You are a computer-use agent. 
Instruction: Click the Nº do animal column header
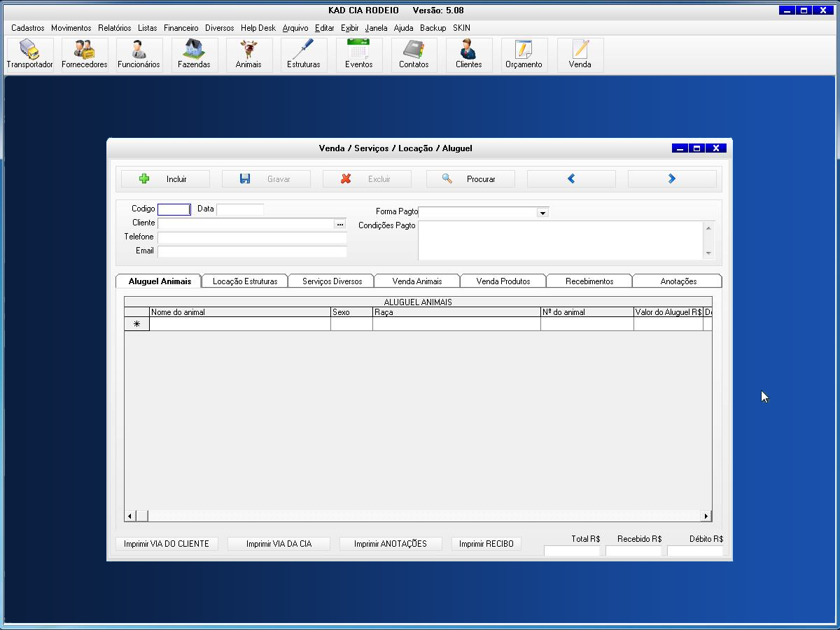pyautogui.click(x=587, y=312)
